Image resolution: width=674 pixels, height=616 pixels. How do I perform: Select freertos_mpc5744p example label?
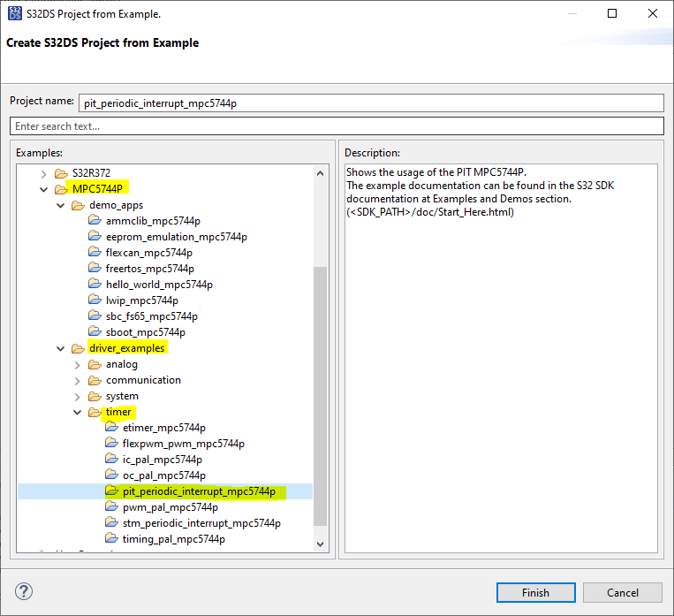150,269
